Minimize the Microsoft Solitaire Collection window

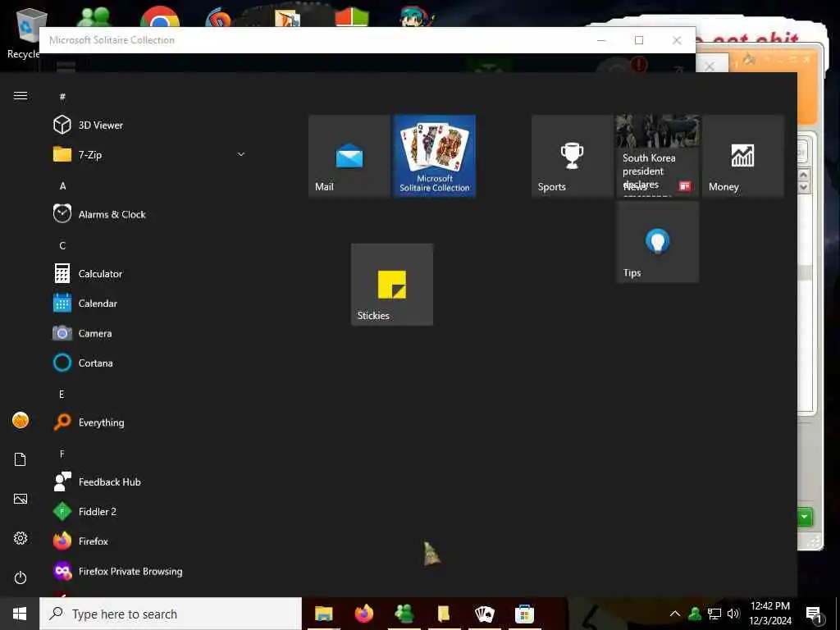(601, 40)
